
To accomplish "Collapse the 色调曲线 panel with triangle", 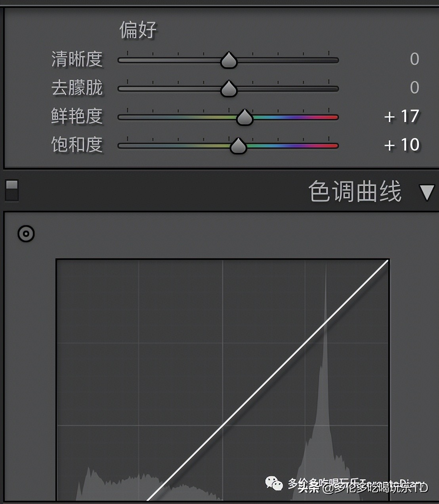I will (x=427, y=192).
